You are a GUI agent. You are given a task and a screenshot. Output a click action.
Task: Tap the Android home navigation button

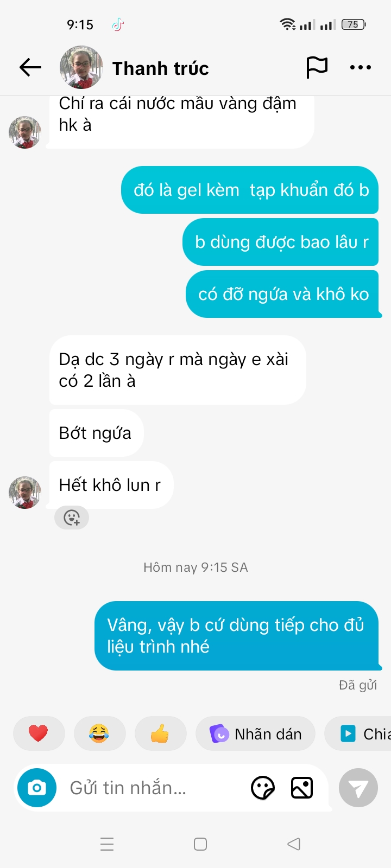pos(200,844)
